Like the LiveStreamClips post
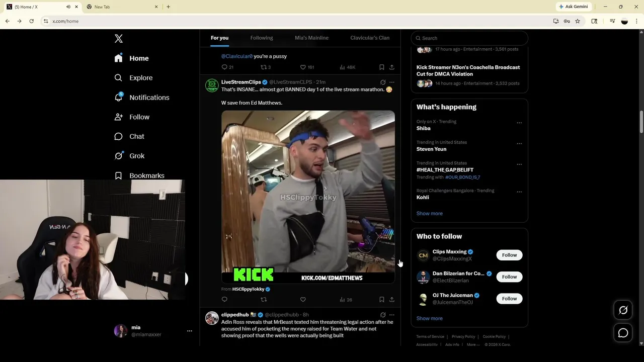This screenshot has height=362, width=644. [303, 300]
